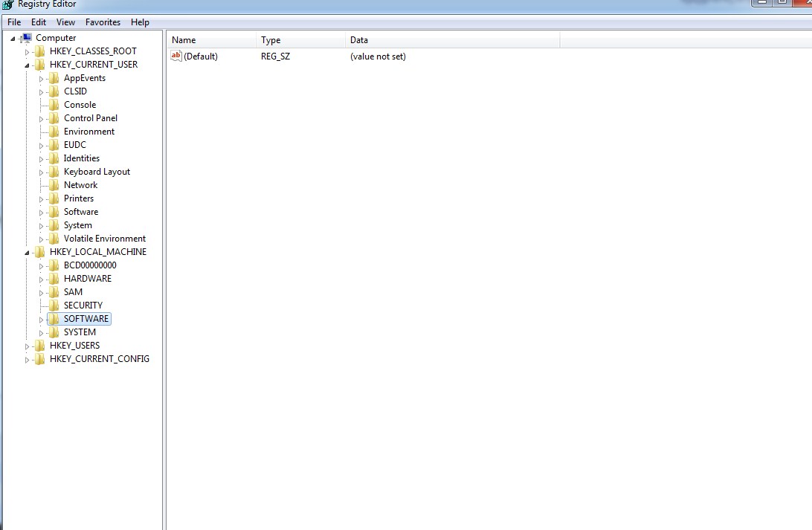Select the HKEY_USERS folder icon

39,345
